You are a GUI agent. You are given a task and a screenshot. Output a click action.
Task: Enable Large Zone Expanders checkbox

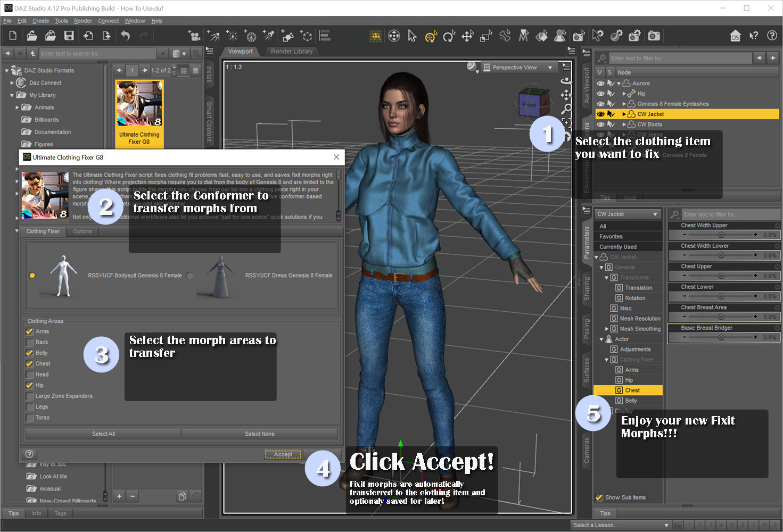click(30, 396)
